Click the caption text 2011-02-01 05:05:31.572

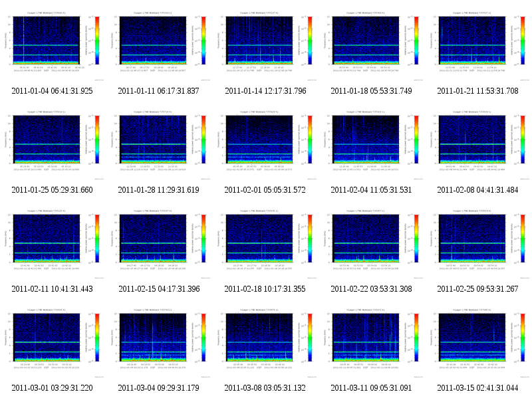point(265,190)
